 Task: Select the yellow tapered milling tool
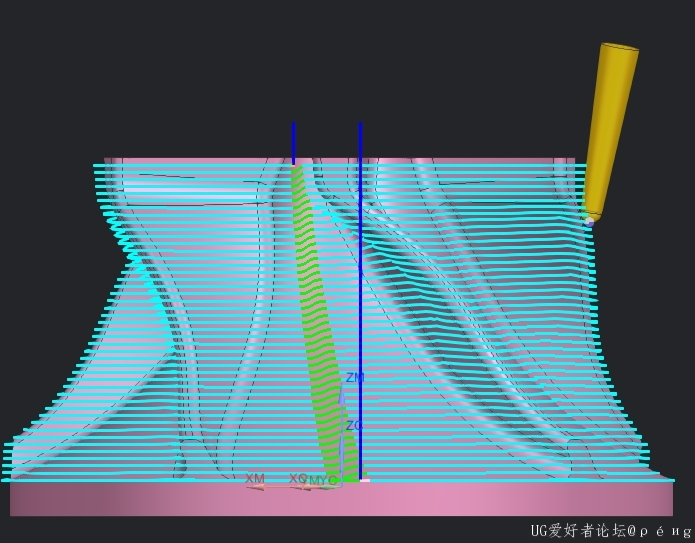click(613, 132)
